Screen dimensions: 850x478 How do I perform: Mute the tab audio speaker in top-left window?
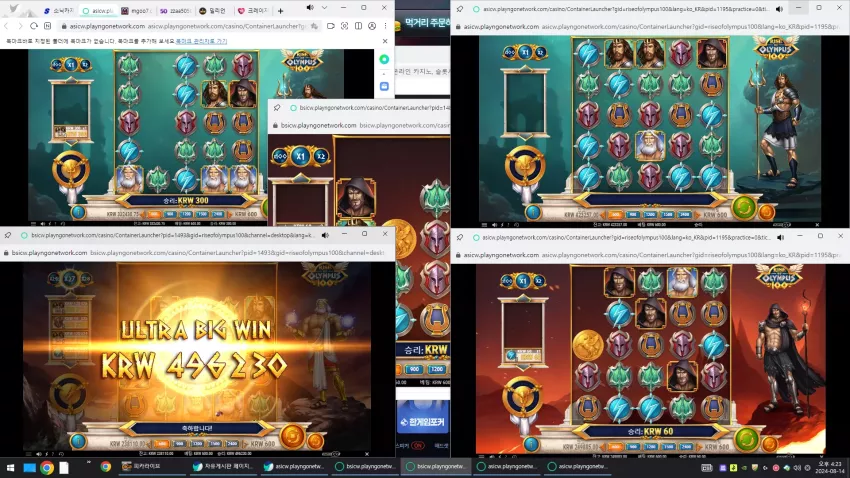point(310,8)
